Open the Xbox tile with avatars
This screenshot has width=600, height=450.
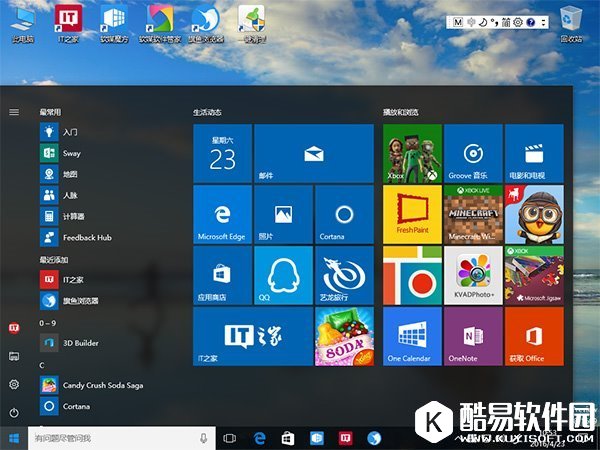412,153
